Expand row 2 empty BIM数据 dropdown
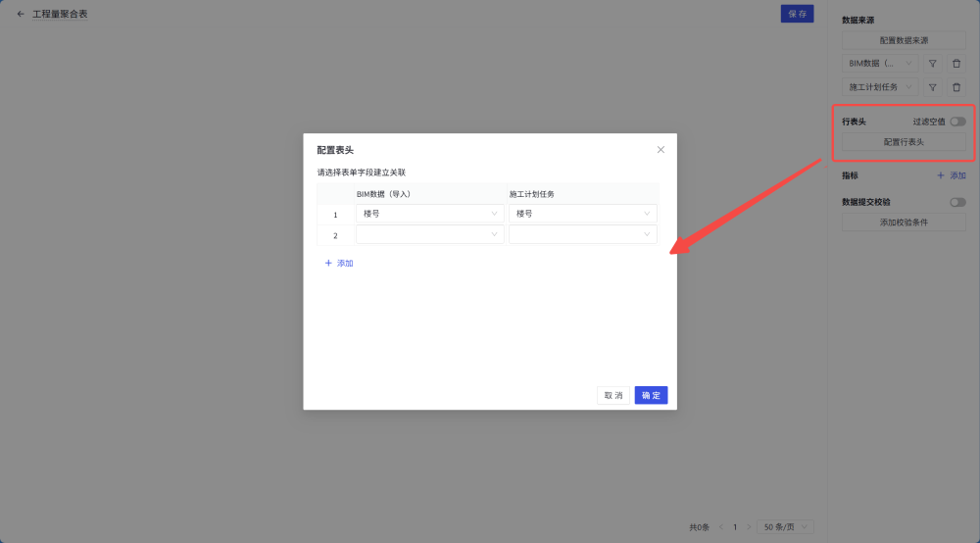980x543 pixels. pyautogui.click(x=429, y=235)
